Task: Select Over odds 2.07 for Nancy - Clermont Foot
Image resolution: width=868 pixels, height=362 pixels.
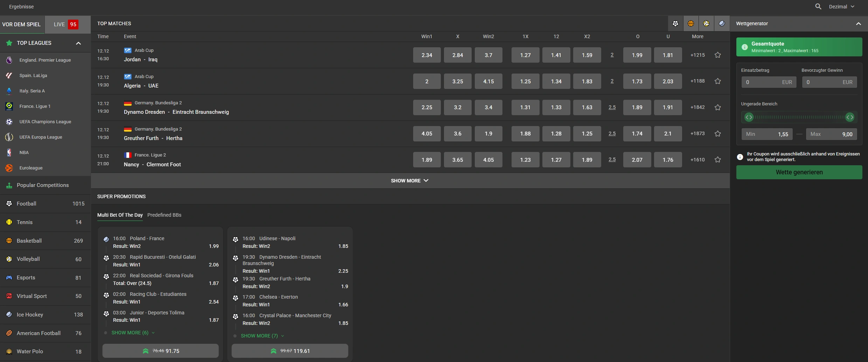Action: pyautogui.click(x=637, y=160)
